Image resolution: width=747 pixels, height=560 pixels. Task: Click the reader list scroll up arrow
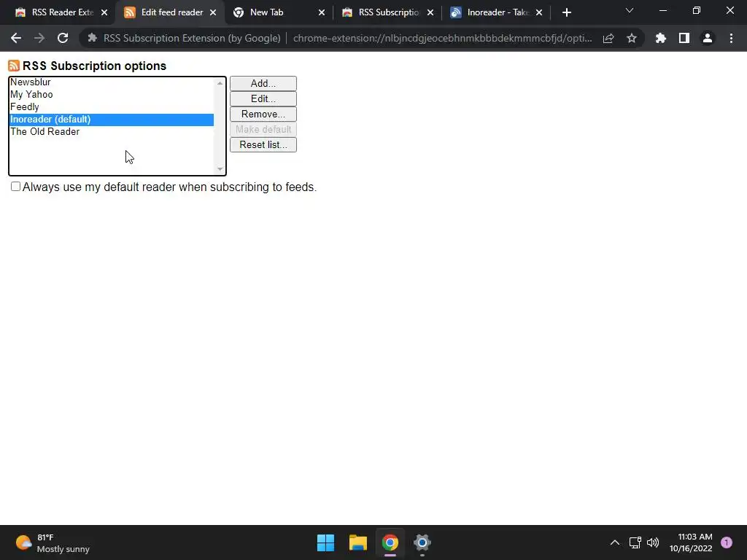click(220, 83)
